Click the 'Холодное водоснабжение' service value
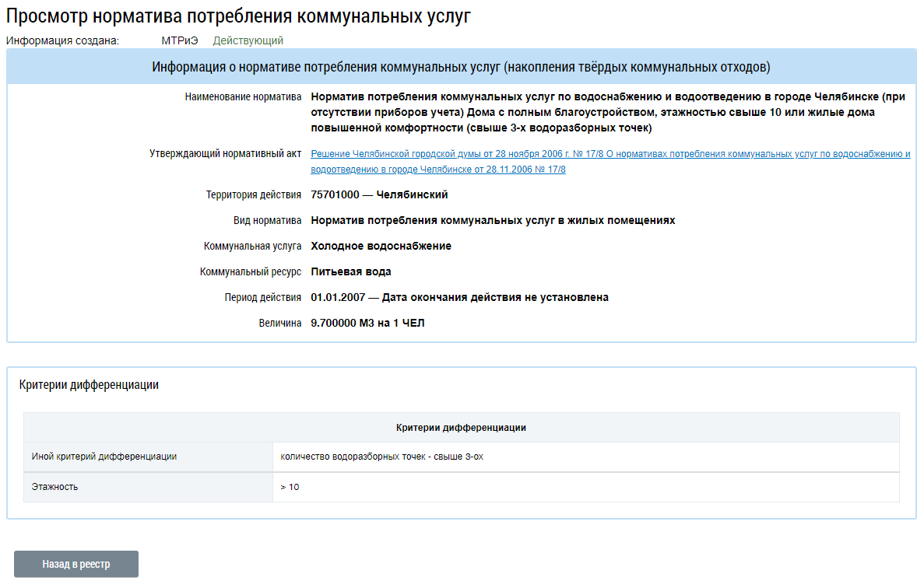Viewport: 924px width, 581px height. [381, 246]
